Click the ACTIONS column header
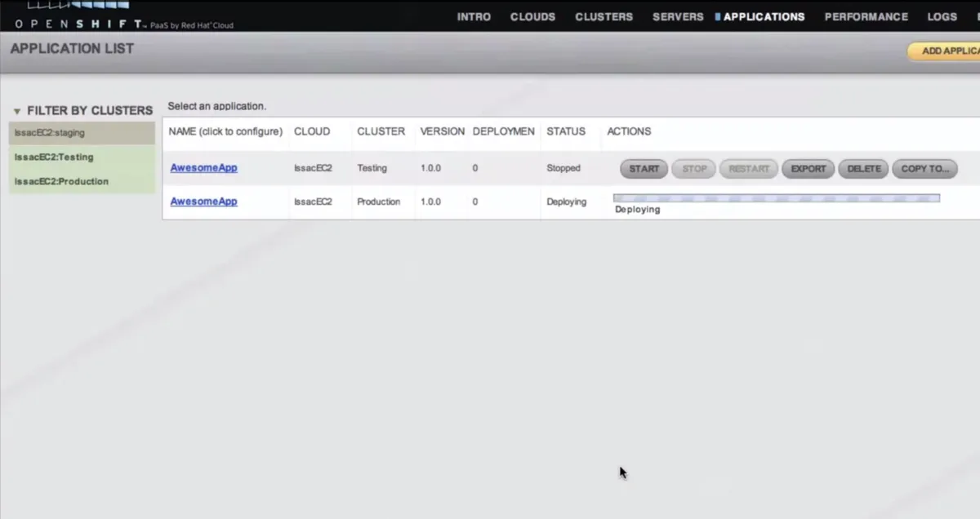 629,131
